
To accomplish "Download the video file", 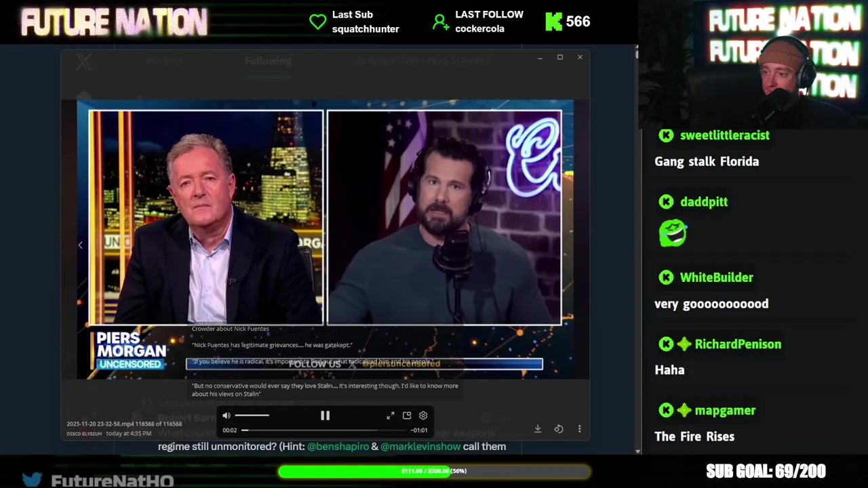I will coord(538,428).
